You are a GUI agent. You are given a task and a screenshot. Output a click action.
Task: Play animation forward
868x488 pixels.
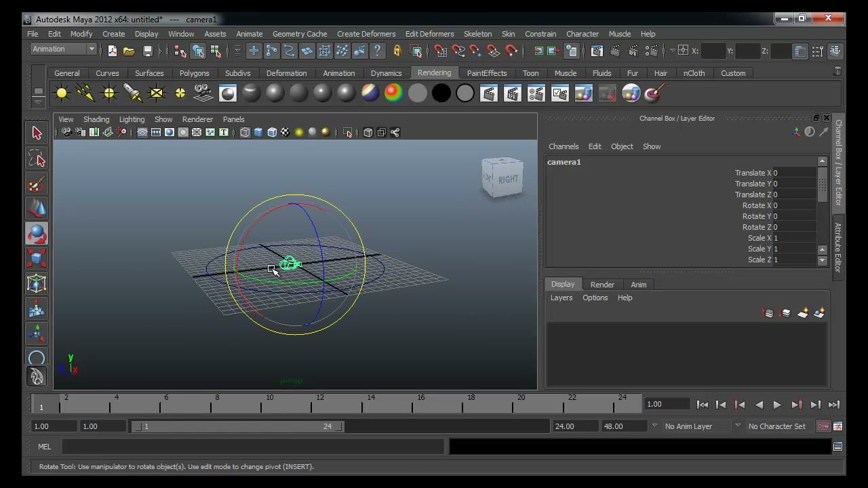(777, 405)
